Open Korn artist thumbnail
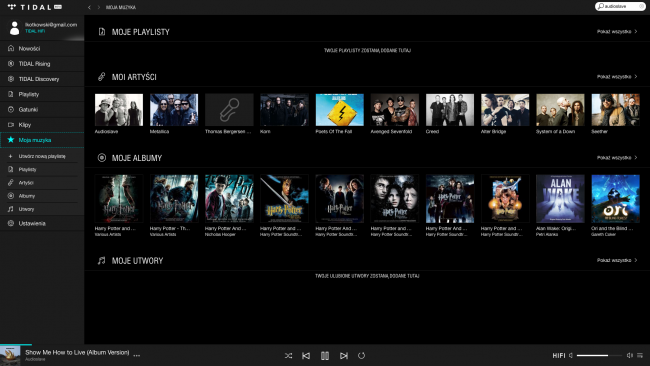 (x=284, y=110)
